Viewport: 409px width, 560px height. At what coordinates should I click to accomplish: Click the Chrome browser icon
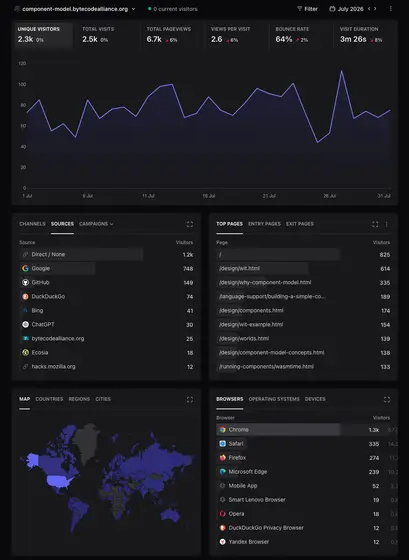coord(223,430)
